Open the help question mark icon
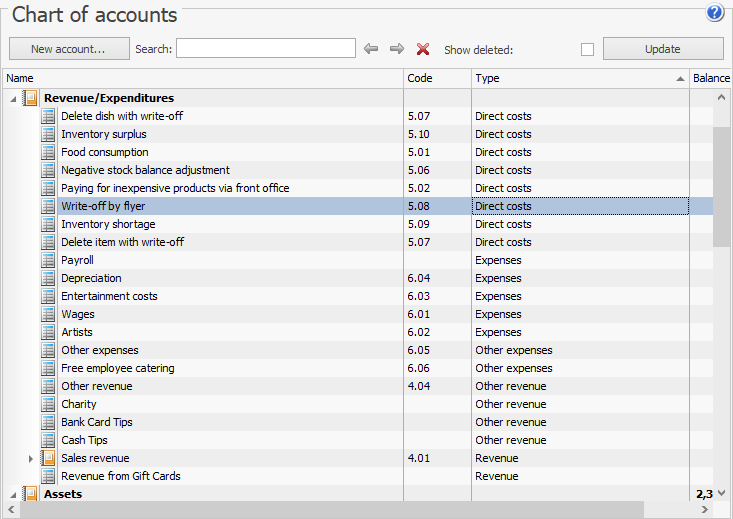The width and height of the screenshot is (733, 519). click(x=714, y=13)
